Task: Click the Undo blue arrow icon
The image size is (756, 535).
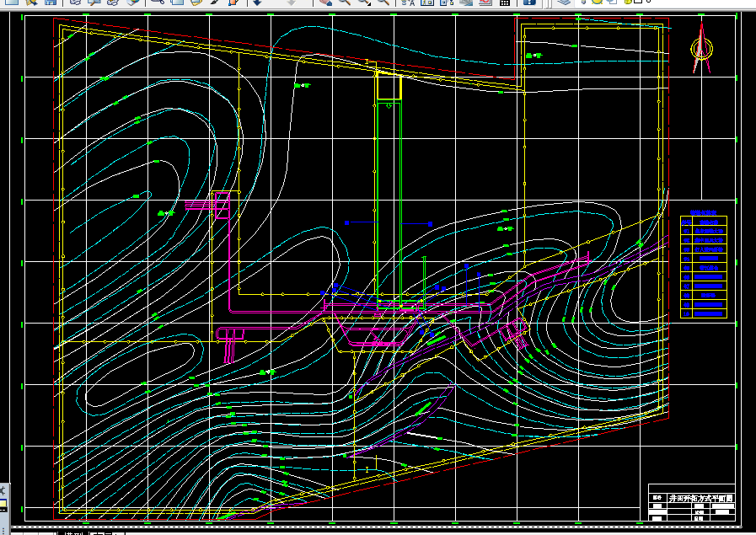Action: 257,2
